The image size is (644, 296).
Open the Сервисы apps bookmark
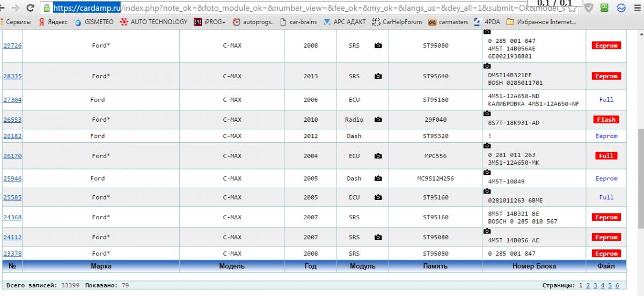(16, 22)
